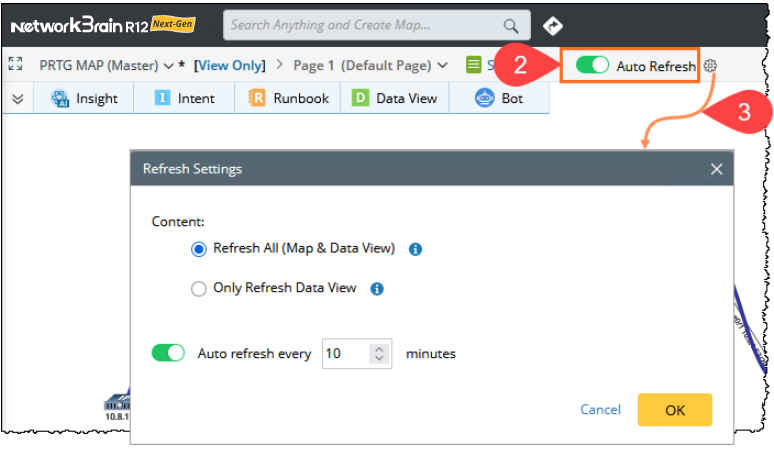The width and height of the screenshot is (774, 450).
Task: Open Auto Refresh gear settings icon
Action: click(710, 66)
